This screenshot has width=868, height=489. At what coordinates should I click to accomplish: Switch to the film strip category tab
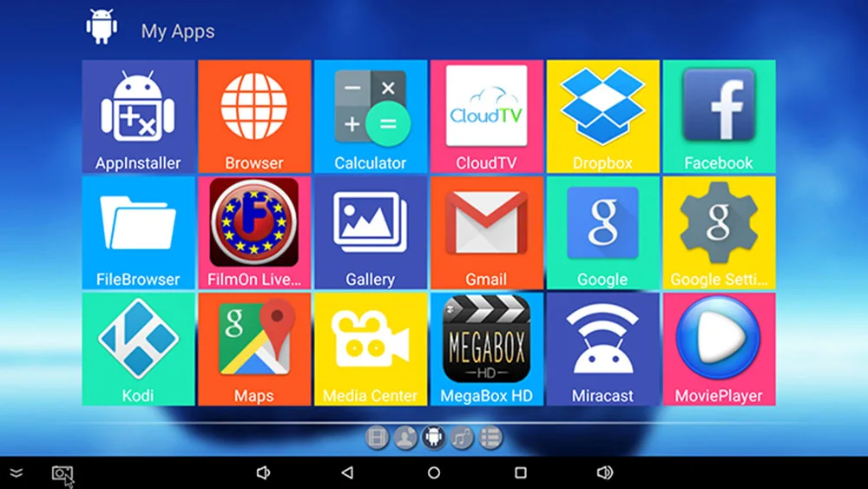tap(377, 438)
